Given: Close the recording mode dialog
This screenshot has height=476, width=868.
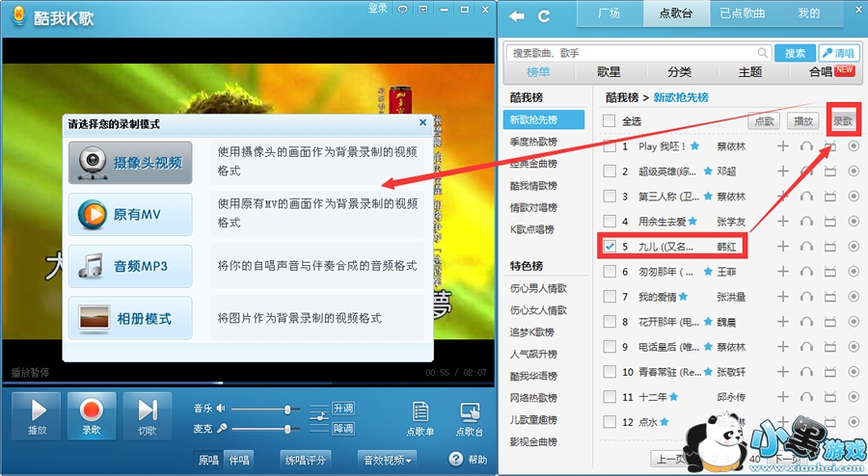Looking at the screenshot, I should (423, 122).
